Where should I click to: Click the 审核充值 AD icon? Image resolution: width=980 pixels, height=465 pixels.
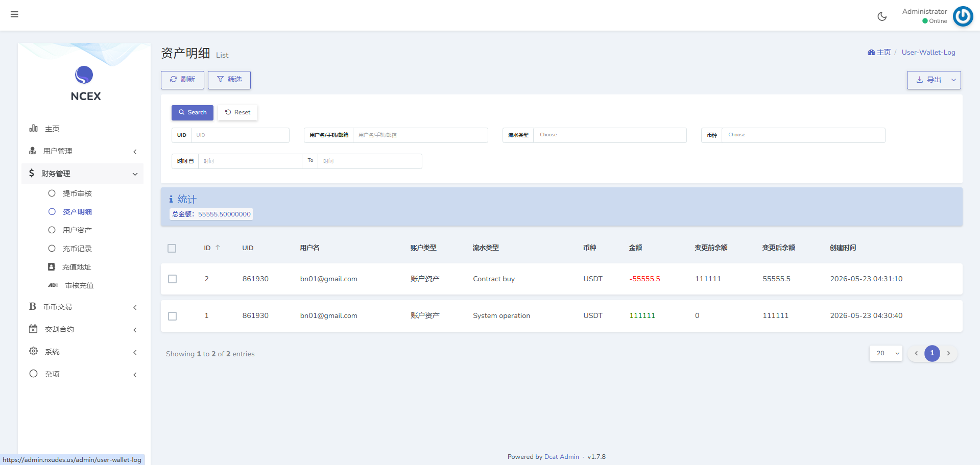(x=53, y=285)
